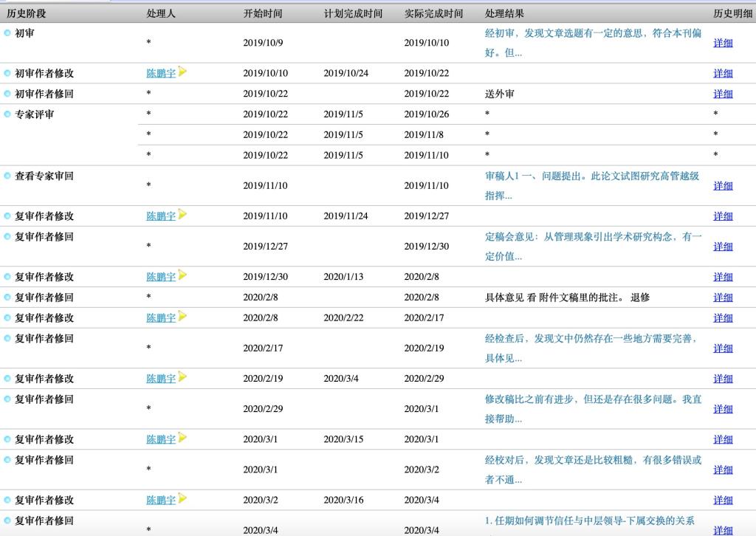Click yellow note icon in row starting 2019/11/10

(x=182, y=215)
